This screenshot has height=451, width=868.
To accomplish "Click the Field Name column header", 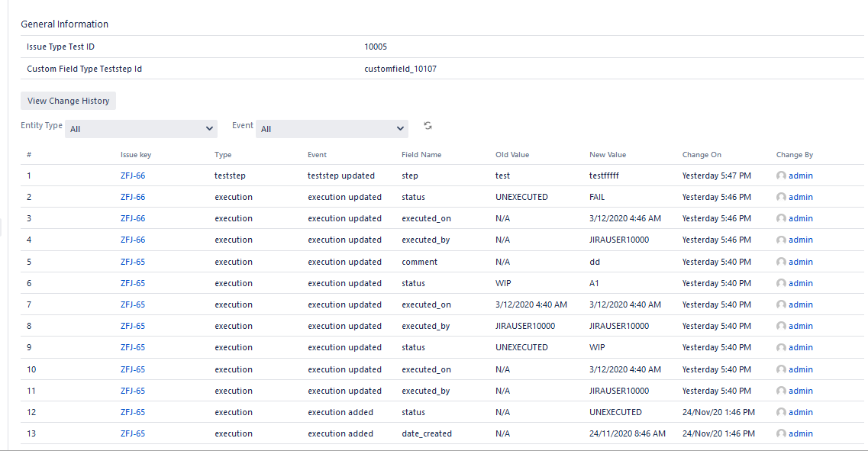I will (421, 155).
